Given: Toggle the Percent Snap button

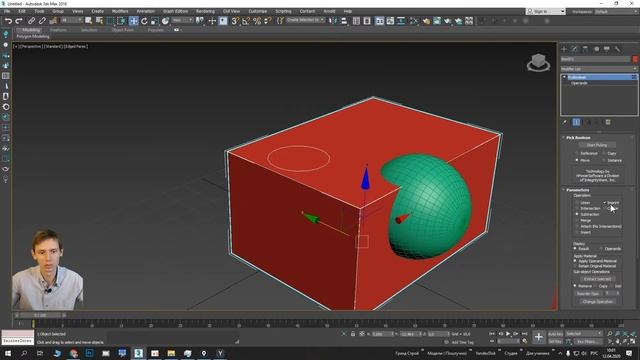Looking at the screenshot, I should pyautogui.click(x=257, y=21).
